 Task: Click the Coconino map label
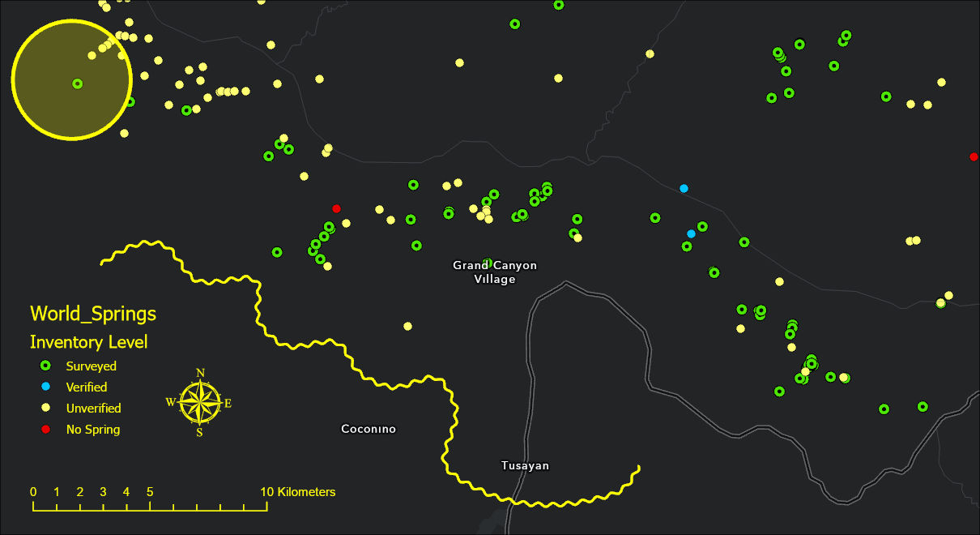(x=369, y=429)
